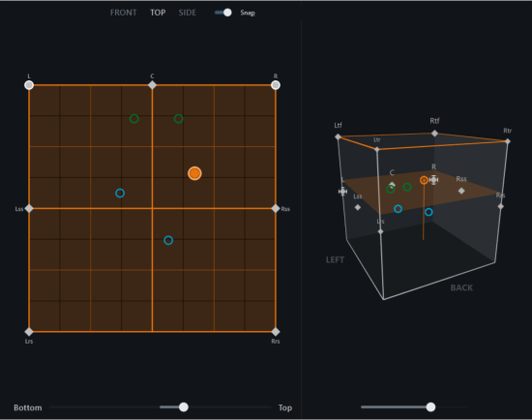532x420 pixels.
Task: Switch to the SIDE view tab
Action: [x=188, y=13]
